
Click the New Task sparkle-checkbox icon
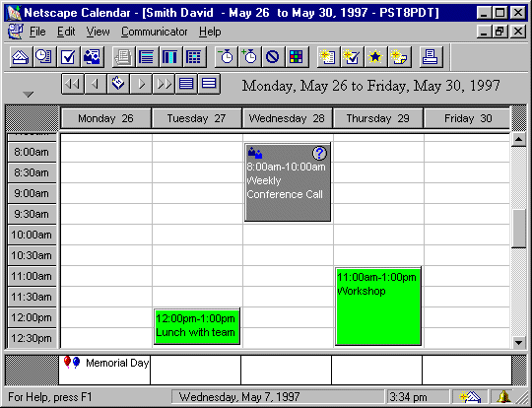352,57
